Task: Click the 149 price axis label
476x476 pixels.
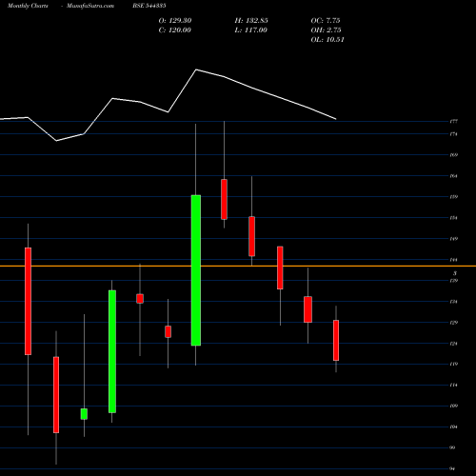Action: click(453, 239)
